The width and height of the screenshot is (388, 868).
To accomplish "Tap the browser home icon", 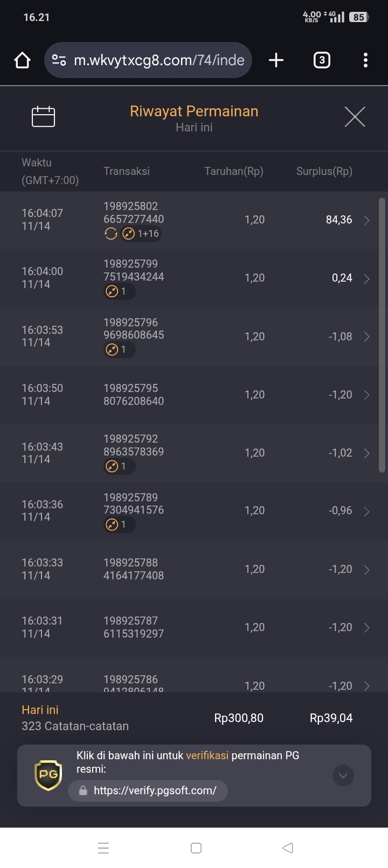I will coord(22,60).
